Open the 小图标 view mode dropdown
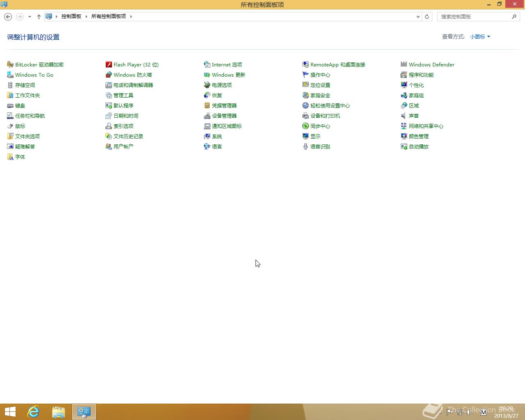525x420 pixels. pos(480,37)
